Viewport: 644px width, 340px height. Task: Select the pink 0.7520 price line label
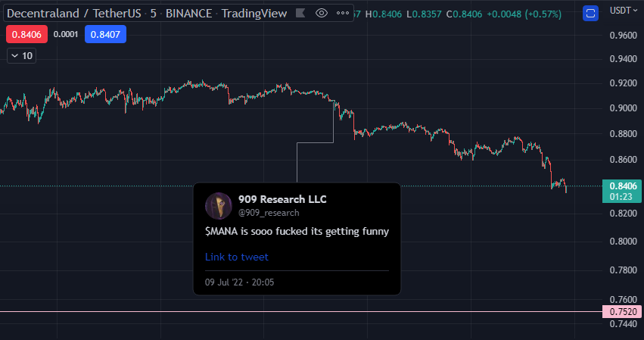tap(622, 312)
